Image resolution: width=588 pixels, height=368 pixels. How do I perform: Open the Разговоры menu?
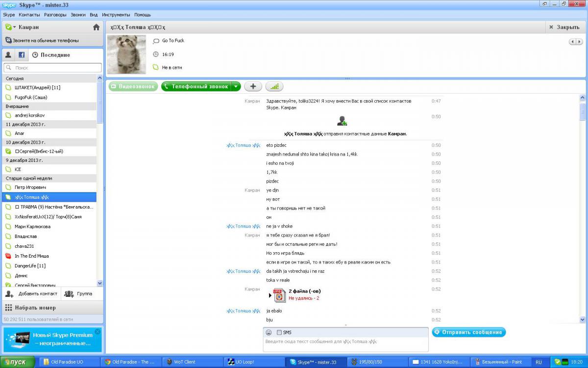[x=55, y=15]
